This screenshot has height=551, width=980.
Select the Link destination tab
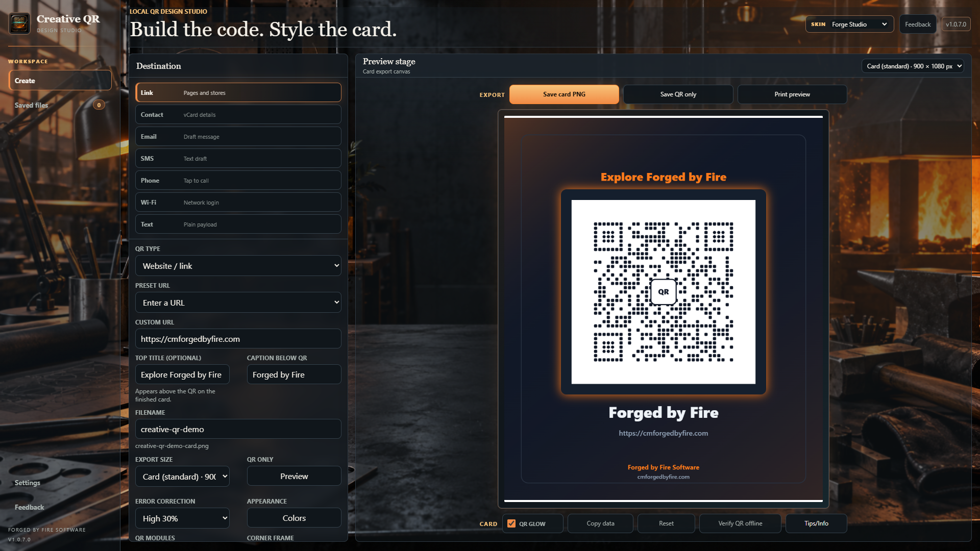coord(238,93)
